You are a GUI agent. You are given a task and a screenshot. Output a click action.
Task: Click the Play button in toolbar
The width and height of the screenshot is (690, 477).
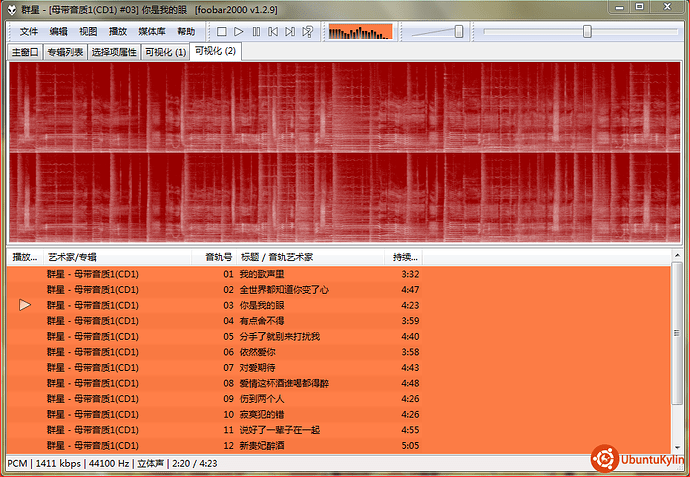click(x=239, y=32)
